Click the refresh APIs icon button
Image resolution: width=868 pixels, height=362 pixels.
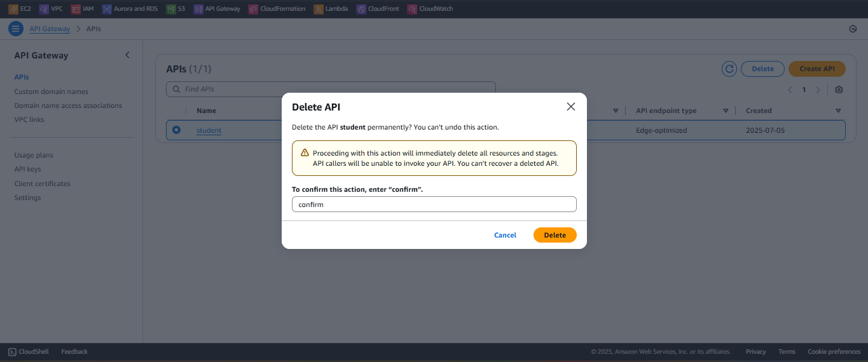click(729, 69)
